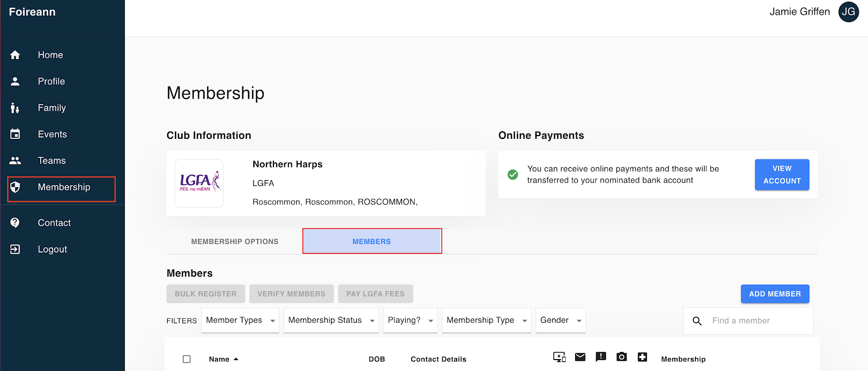
Task: Click the Contact Details column header
Action: [x=438, y=359]
